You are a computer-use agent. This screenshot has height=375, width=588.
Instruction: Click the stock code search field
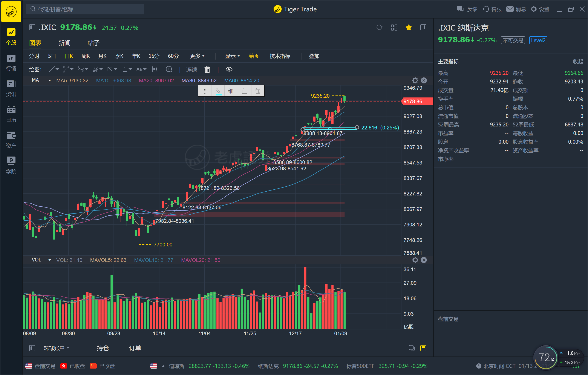point(85,9)
